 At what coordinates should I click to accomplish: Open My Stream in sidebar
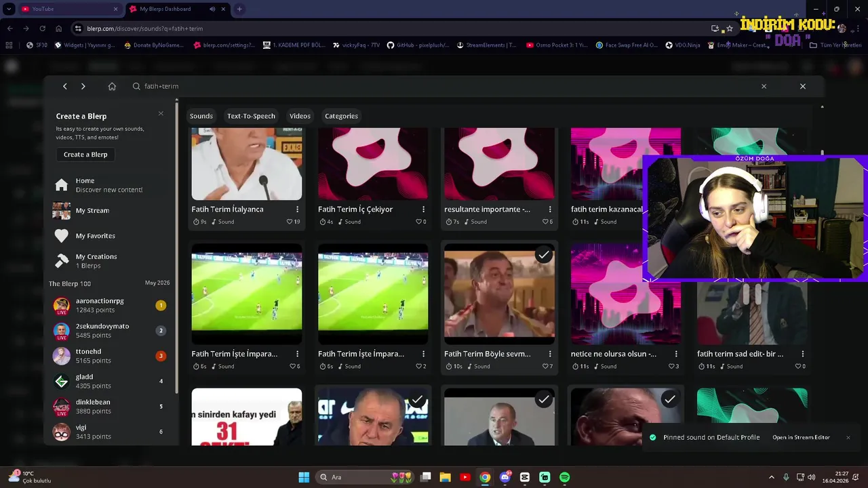click(108, 211)
